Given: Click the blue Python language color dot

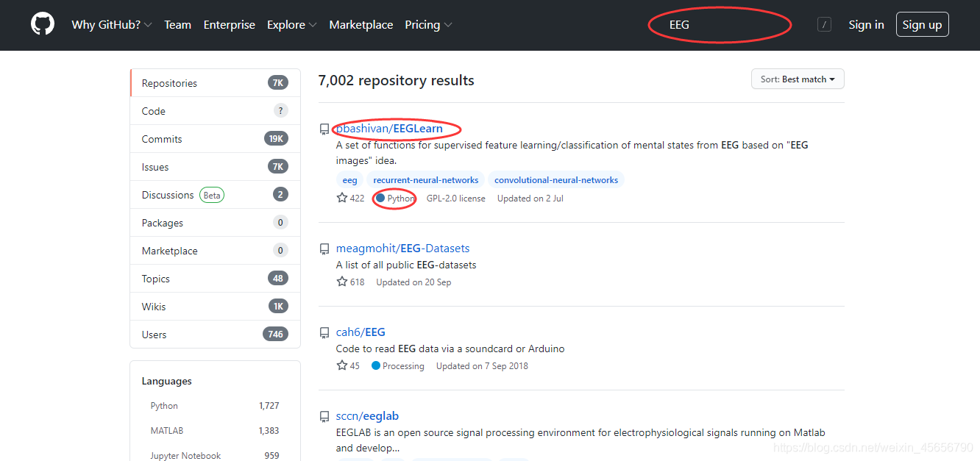Looking at the screenshot, I should coord(380,198).
